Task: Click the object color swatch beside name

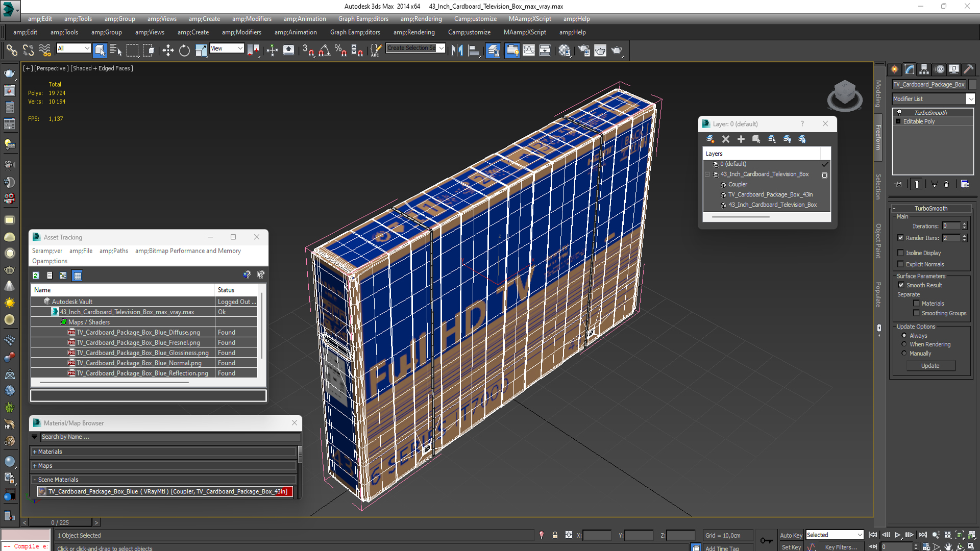Action: coord(972,85)
